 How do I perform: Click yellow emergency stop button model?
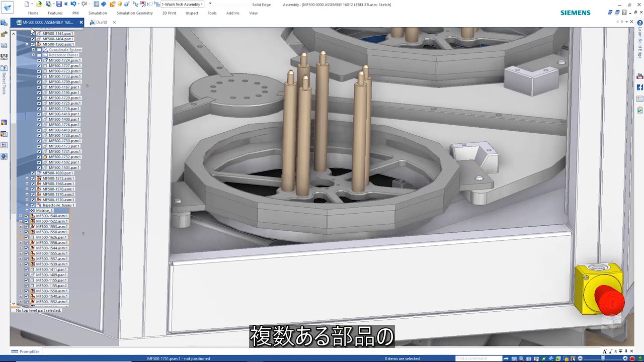600,290
